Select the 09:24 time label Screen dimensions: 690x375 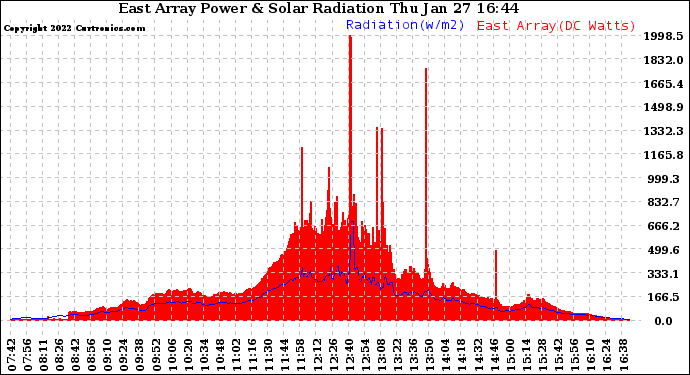(x=124, y=355)
